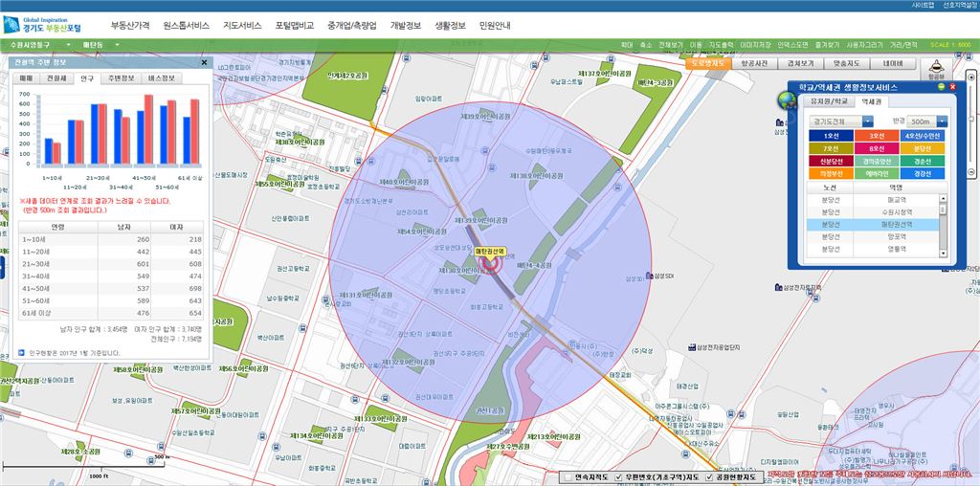Switch to the 버스정보 tab
This screenshot has height=486, width=980.
(159, 78)
